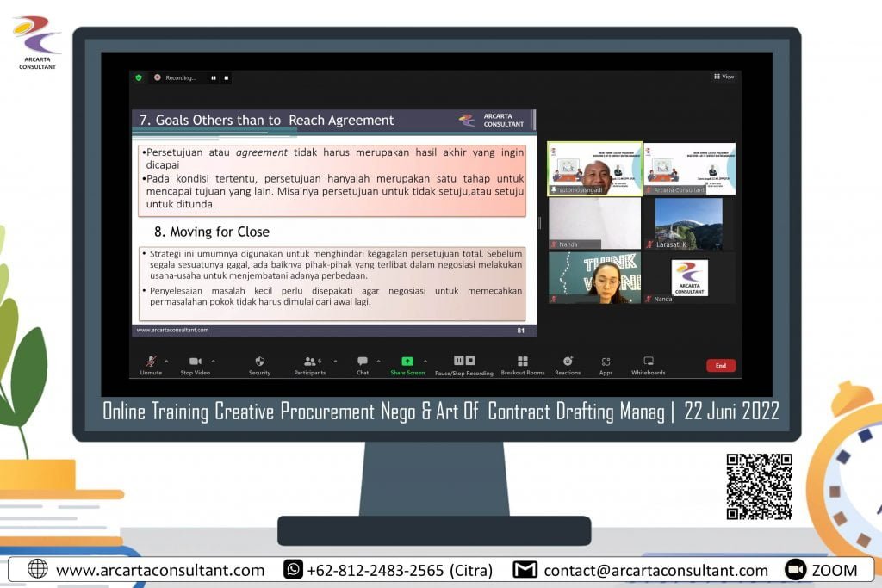Expand video options arrow beside Stop Video

coord(213,361)
